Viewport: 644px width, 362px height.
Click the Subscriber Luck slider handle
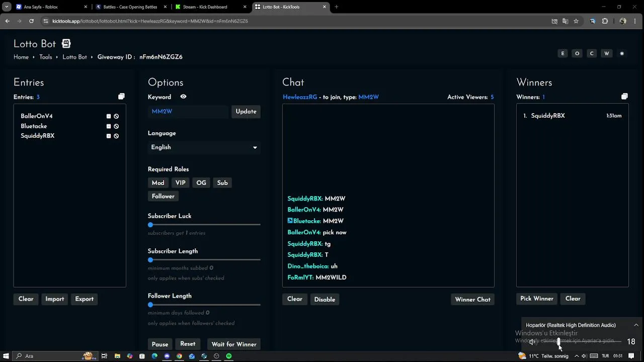pyautogui.click(x=150, y=225)
